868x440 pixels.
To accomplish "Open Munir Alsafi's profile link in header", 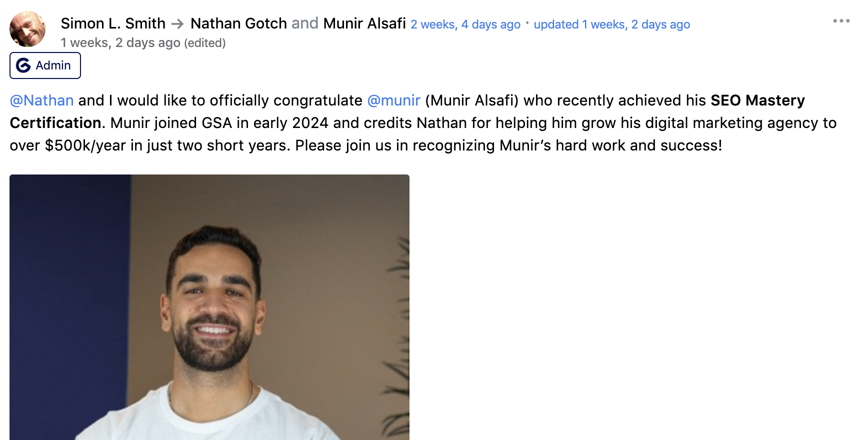I will coord(364,23).
